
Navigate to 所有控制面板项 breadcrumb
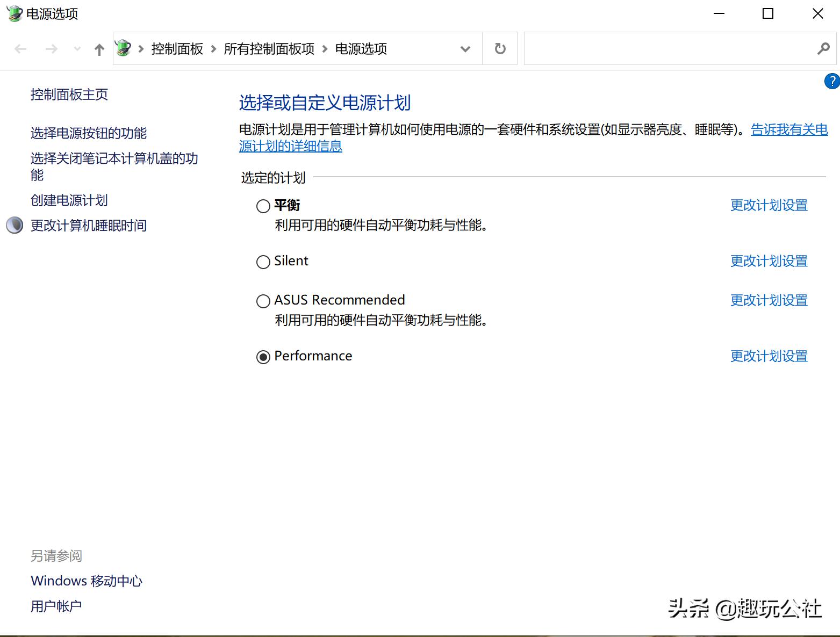(269, 49)
